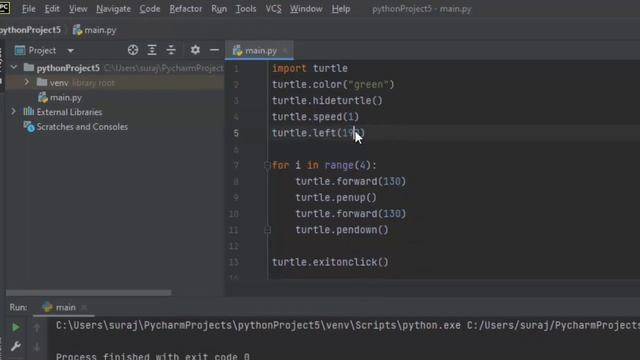
Task: Click the line turtle.penup()
Action: tap(336, 198)
